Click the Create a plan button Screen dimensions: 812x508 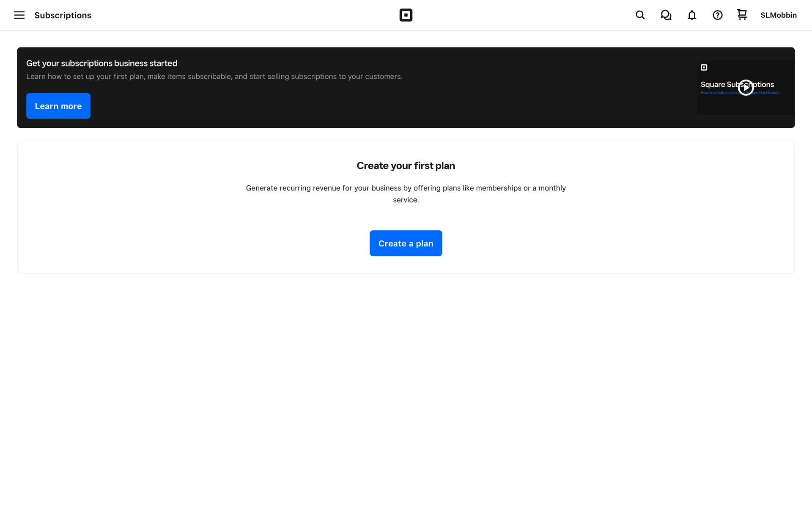point(406,243)
